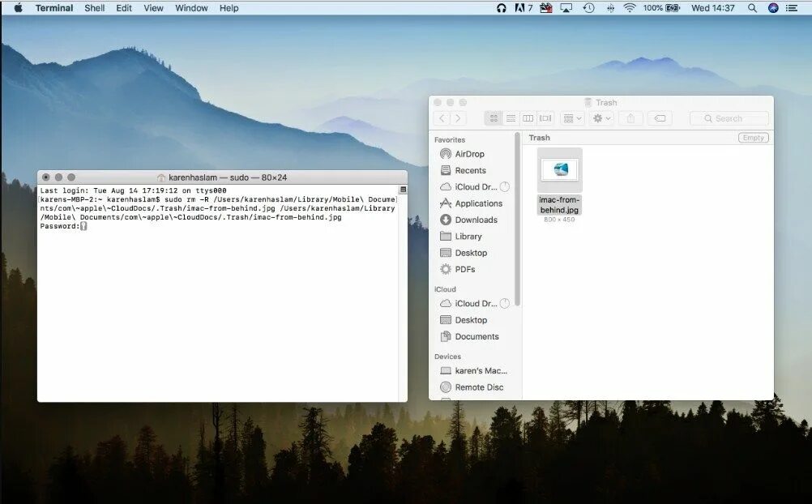Open Siri from the menu bar
Image resolution: width=812 pixels, height=504 pixels.
tap(772, 8)
